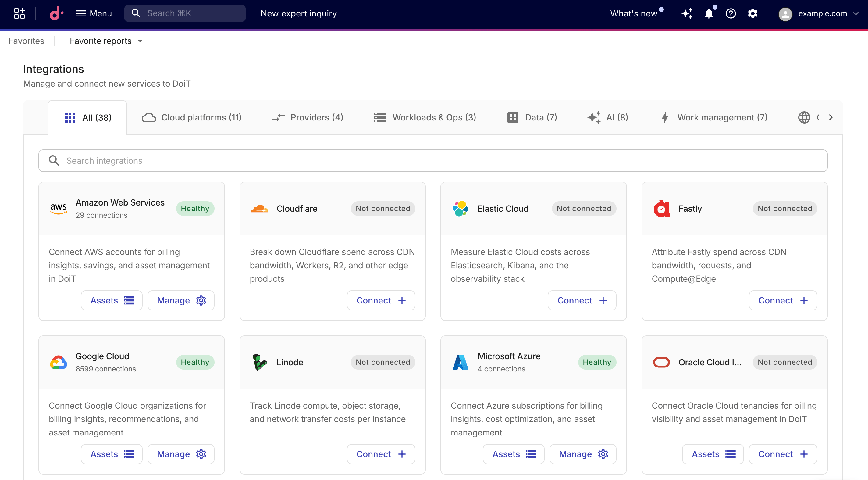Click Cloudflare Not connected badge
This screenshot has height=480, width=868.
coord(383,209)
